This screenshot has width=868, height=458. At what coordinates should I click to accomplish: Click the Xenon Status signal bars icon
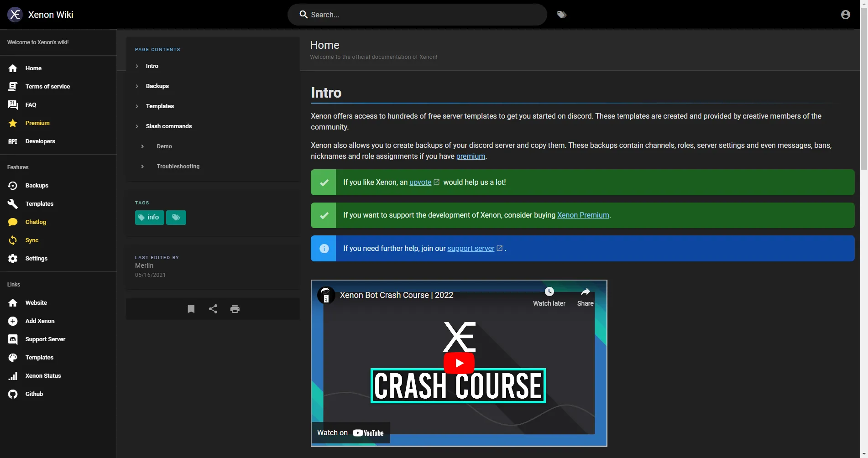click(x=13, y=376)
